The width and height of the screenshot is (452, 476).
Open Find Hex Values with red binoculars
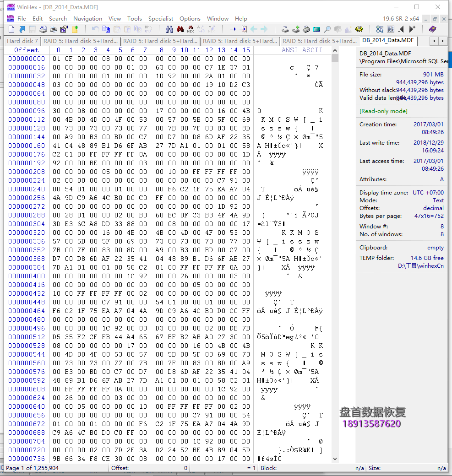[x=180, y=29]
